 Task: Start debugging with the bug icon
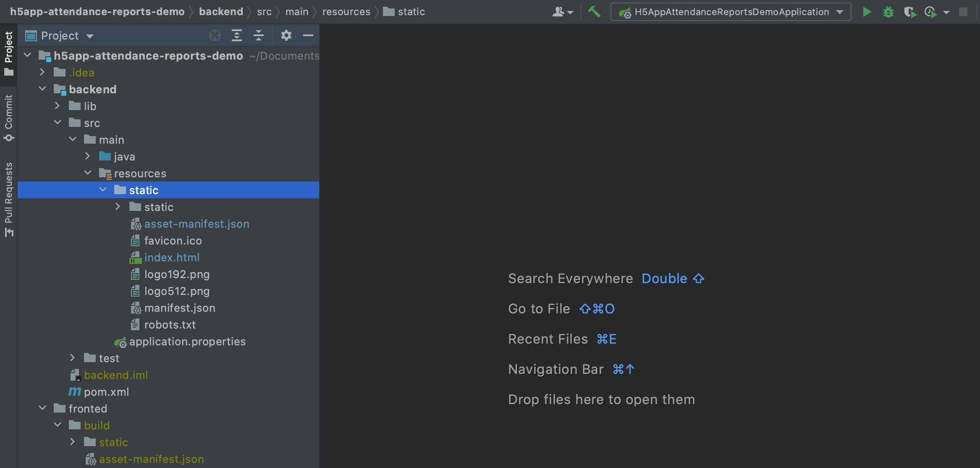tap(889, 12)
